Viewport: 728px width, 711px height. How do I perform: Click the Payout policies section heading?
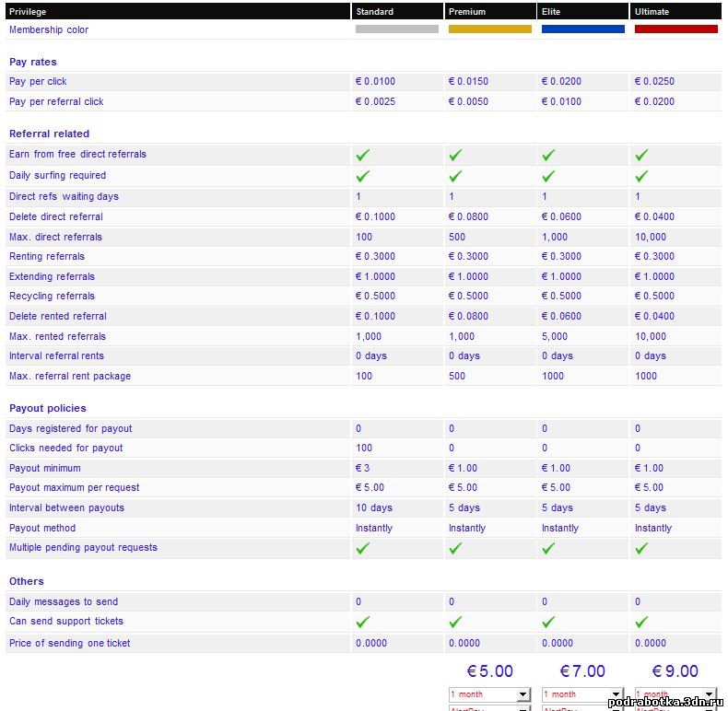tap(48, 408)
